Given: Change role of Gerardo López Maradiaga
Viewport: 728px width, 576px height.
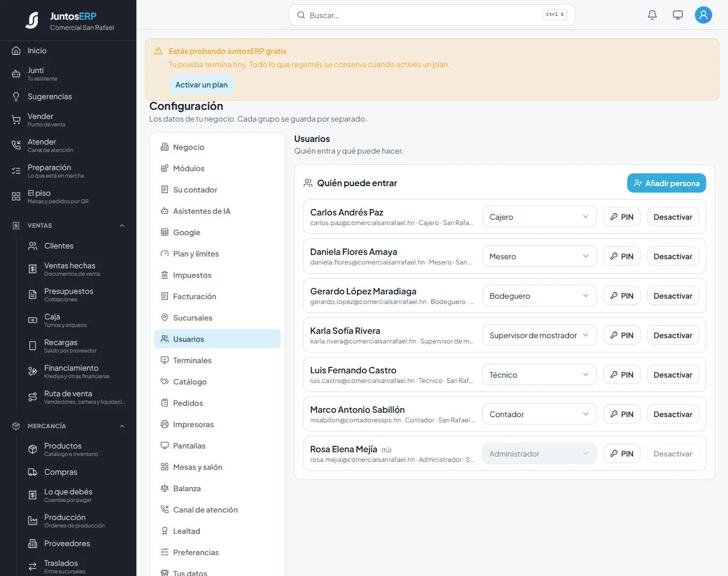Looking at the screenshot, I should (x=539, y=296).
